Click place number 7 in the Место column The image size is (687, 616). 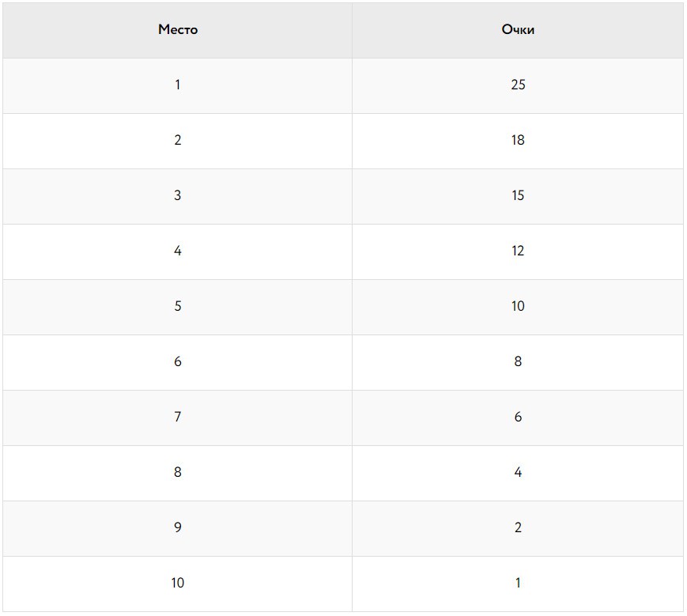(177, 417)
